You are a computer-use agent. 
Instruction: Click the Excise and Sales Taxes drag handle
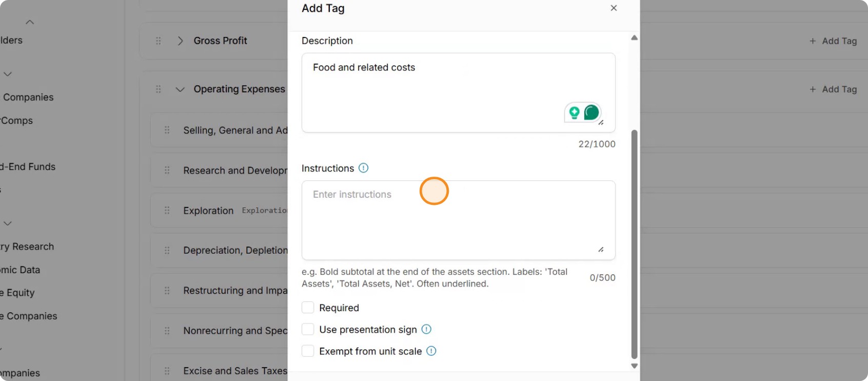coord(167,371)
